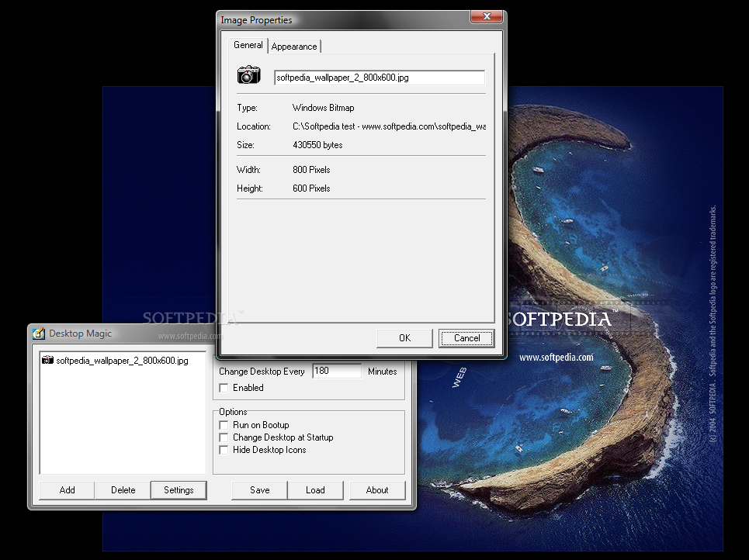
Task: Toggle Hide Desktop Icons checkbox
Action: [x=224, y=450]
